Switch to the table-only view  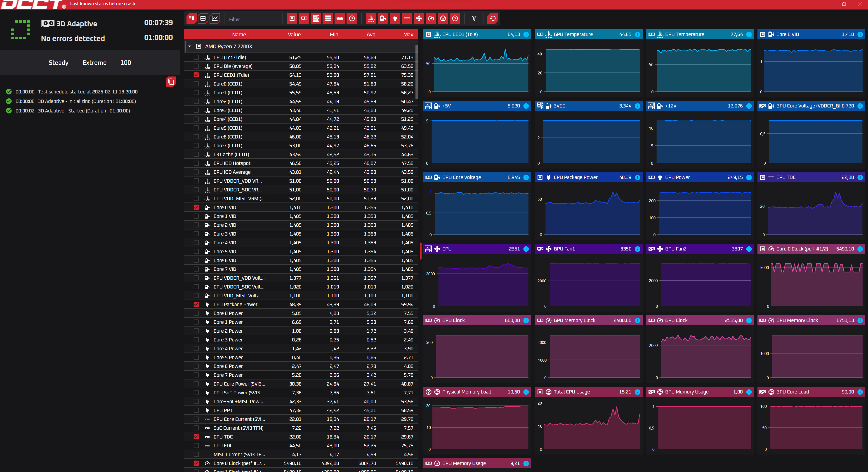[203, 19]
